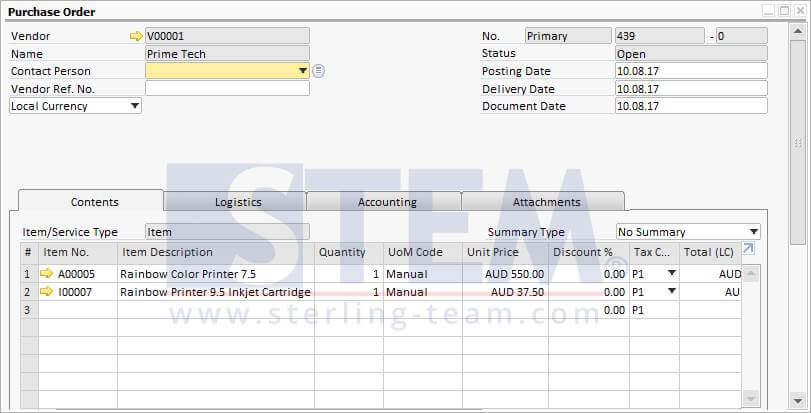The image size is (811, 413).
Task: Open the Accounting tab
Action: pyautogui.click(x=387, y=202)
